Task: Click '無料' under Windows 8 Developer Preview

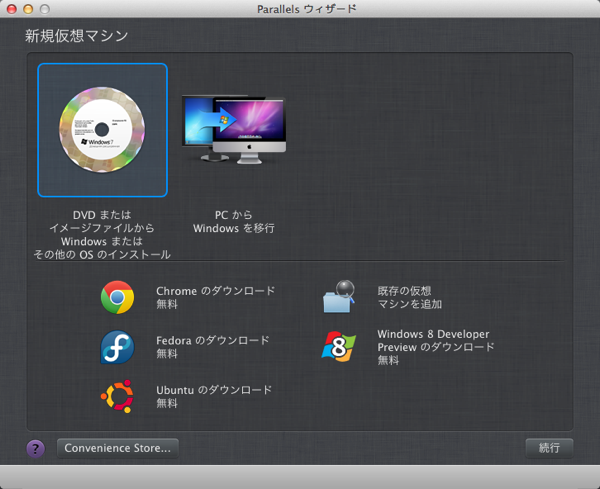Action: point(388,360)
